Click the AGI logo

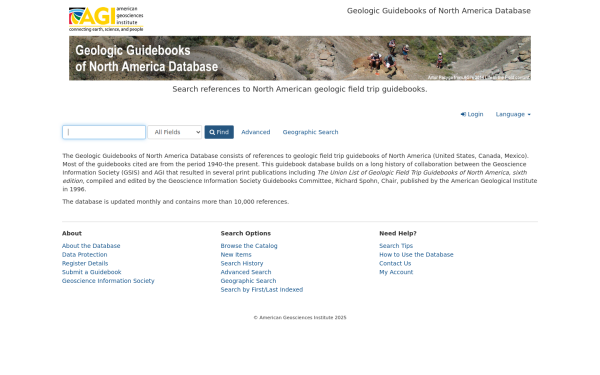click(106, 19)
